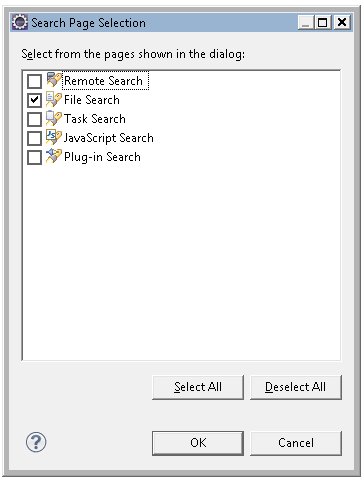Select the Remote Search list label
The height and width of the screenshot is (480, 364).
click(x=103, y=81)
